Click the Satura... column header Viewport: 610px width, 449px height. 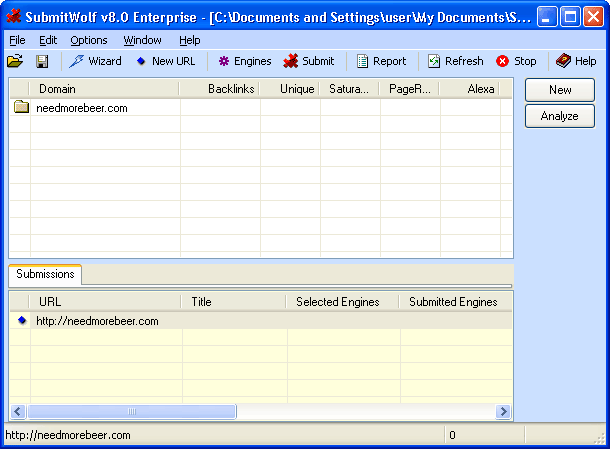349,89
